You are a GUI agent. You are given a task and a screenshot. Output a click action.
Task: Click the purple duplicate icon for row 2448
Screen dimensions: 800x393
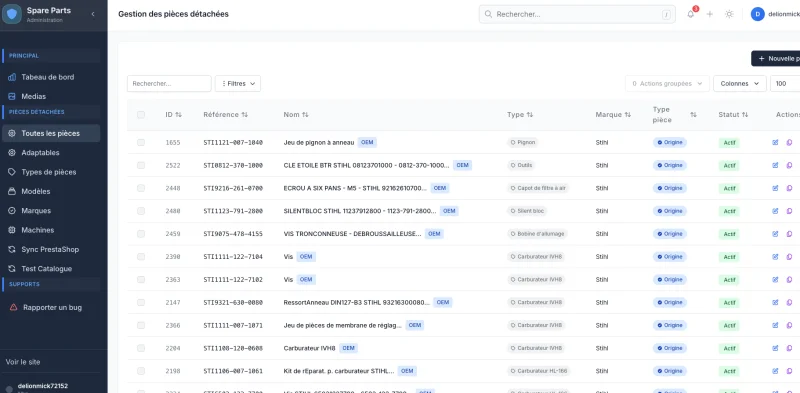click(x=789, y=188)
